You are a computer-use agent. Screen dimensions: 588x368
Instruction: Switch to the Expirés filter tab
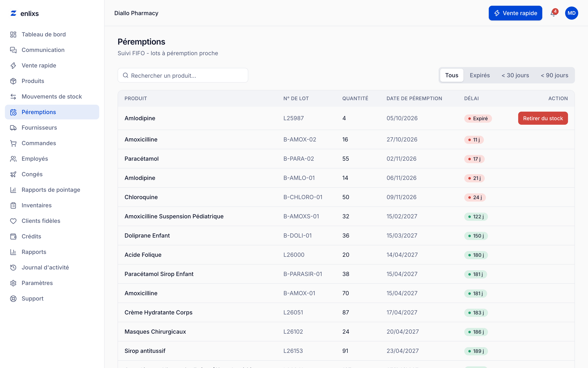point(480,75)
